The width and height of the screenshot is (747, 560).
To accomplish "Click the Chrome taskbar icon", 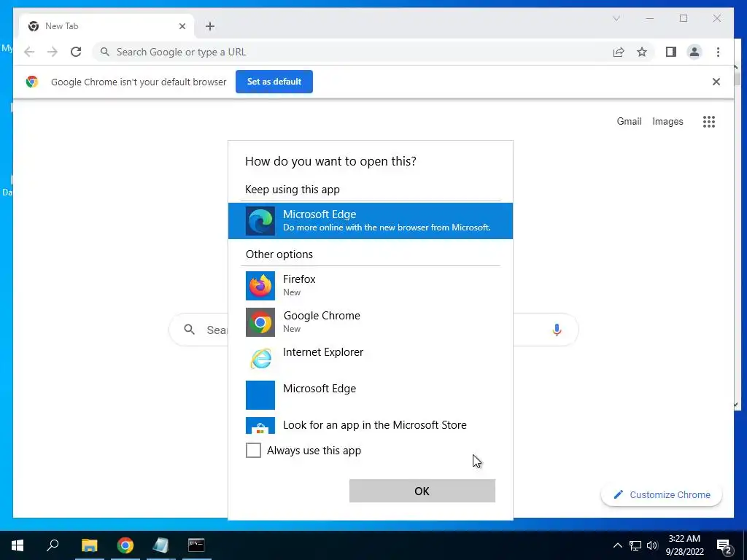I will tap(125, 545).
